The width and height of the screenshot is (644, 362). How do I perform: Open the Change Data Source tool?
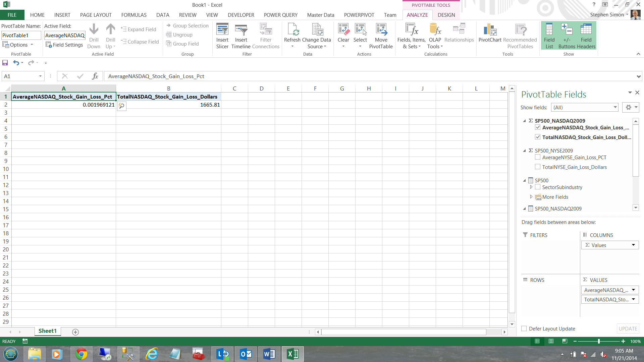316,36
